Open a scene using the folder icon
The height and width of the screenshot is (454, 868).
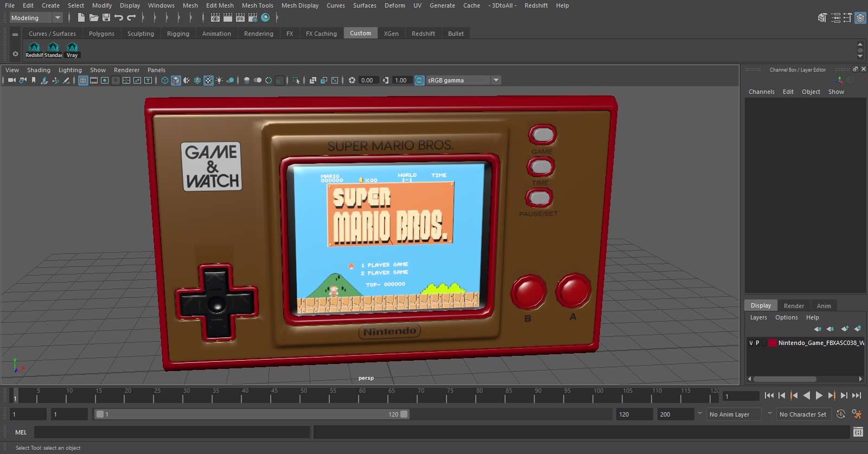94,17
